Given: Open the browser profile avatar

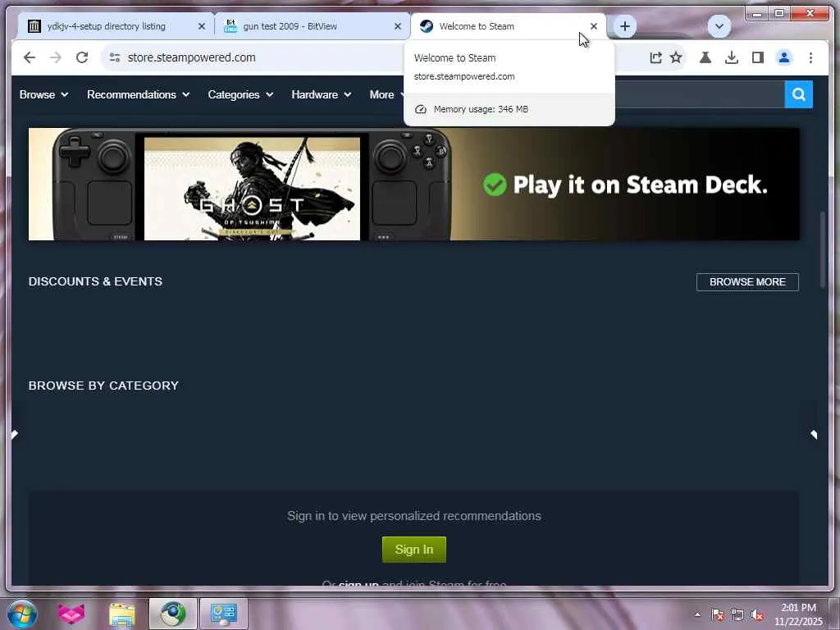Looking at the screenshot, I should pos(783,57).
